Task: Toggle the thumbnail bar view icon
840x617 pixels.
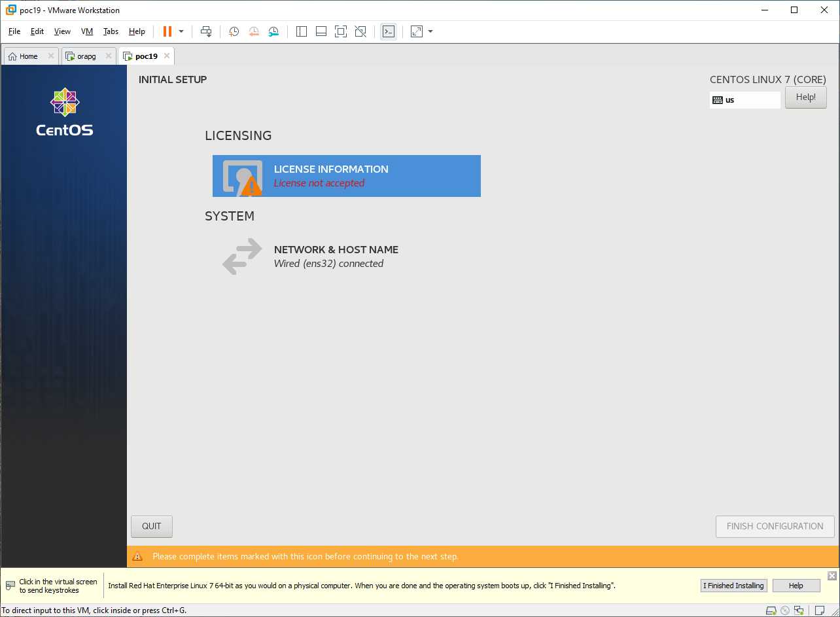Action: [x=321, y=31]
